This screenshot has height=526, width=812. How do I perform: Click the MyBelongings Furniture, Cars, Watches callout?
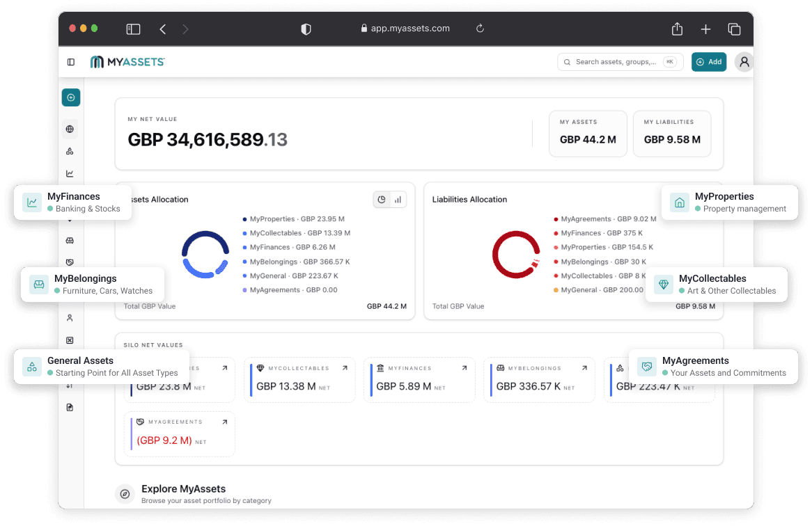tap(93, 285)
